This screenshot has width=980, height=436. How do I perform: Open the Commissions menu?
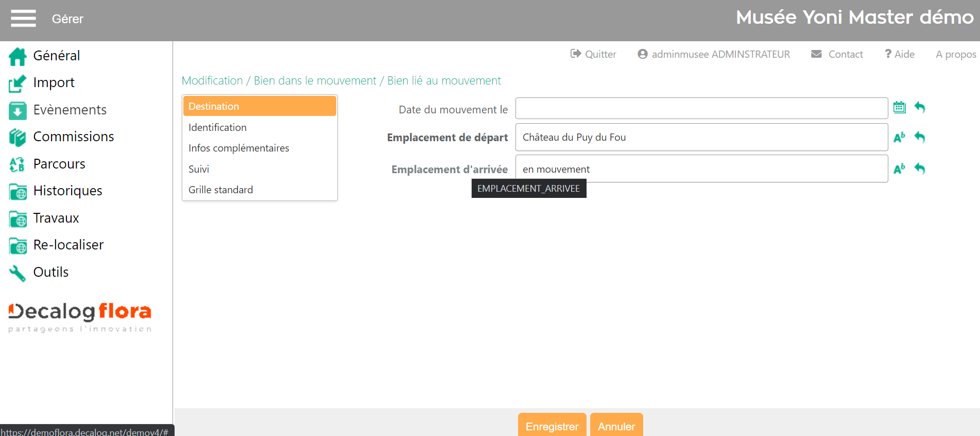(74, 137)
